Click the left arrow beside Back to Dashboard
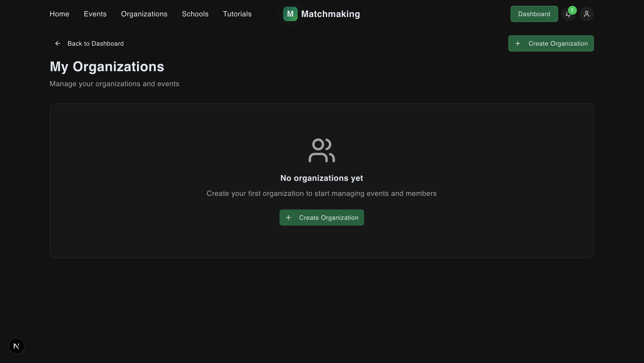This screenshot has height=363, width=644. tap(58, 43)
